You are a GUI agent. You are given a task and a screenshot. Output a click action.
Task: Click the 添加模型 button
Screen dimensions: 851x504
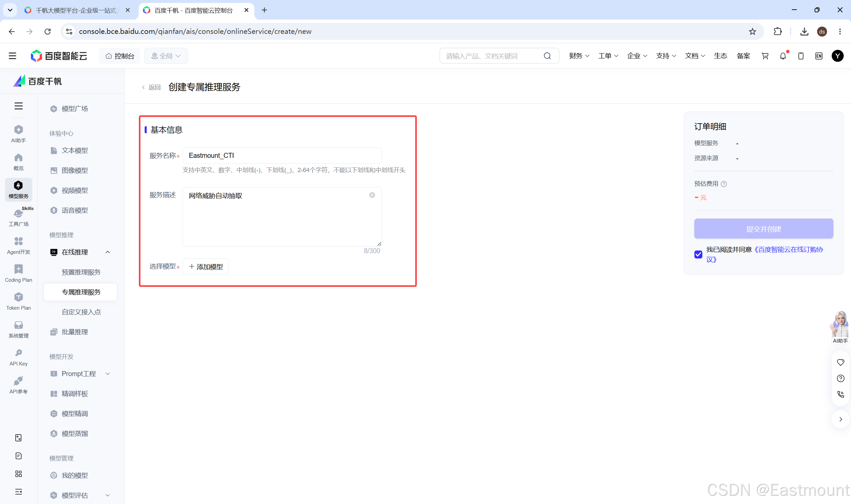[x=206, y=266]
